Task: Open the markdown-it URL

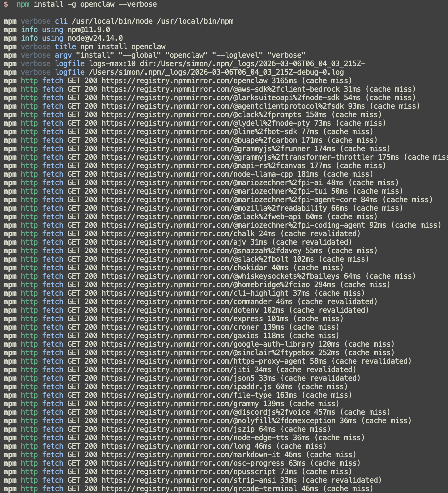Action: 191,455
